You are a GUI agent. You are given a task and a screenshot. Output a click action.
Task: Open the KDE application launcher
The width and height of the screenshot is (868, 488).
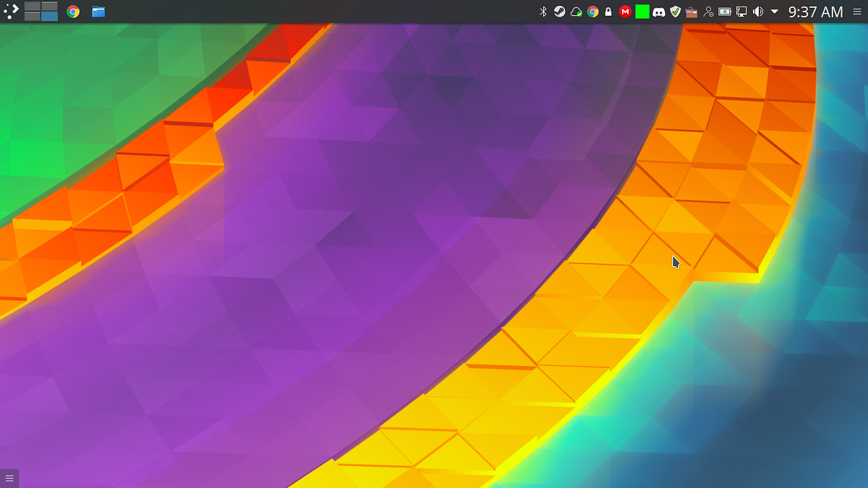click(x=10, y=12)
